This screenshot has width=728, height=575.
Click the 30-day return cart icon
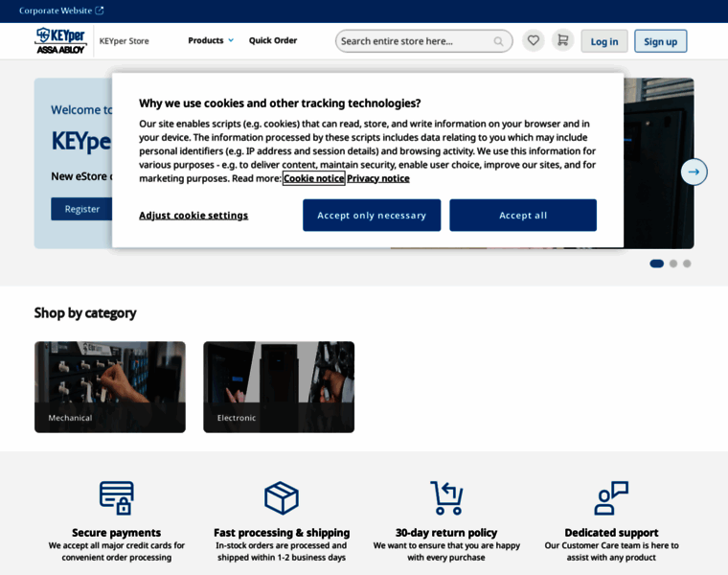446,498
